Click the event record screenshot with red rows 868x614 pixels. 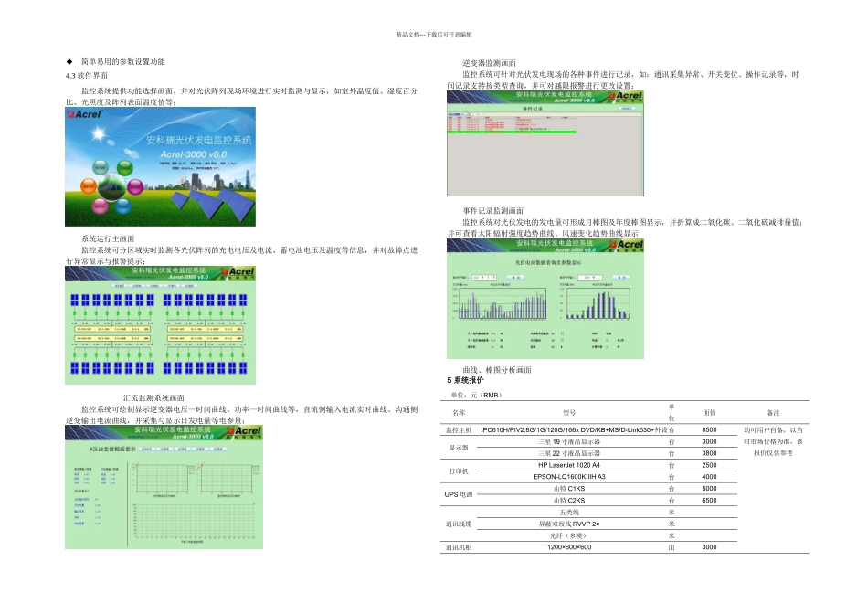(545, 143)
